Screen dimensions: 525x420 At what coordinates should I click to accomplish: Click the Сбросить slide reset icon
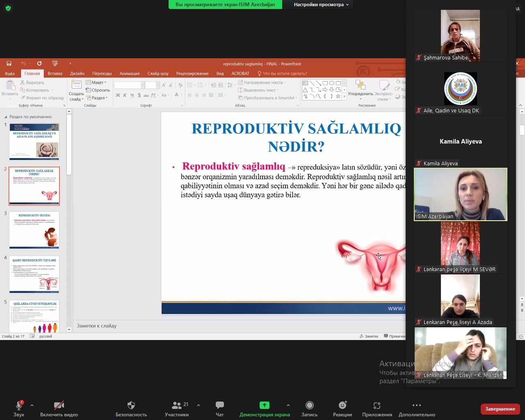click(88, 90)
